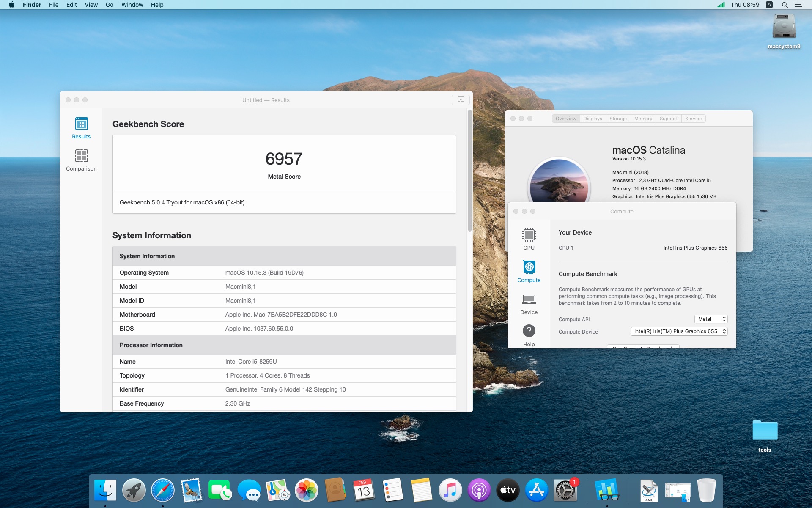
Task: Select the Compute benchmark icon
Action: click(529, 271)
